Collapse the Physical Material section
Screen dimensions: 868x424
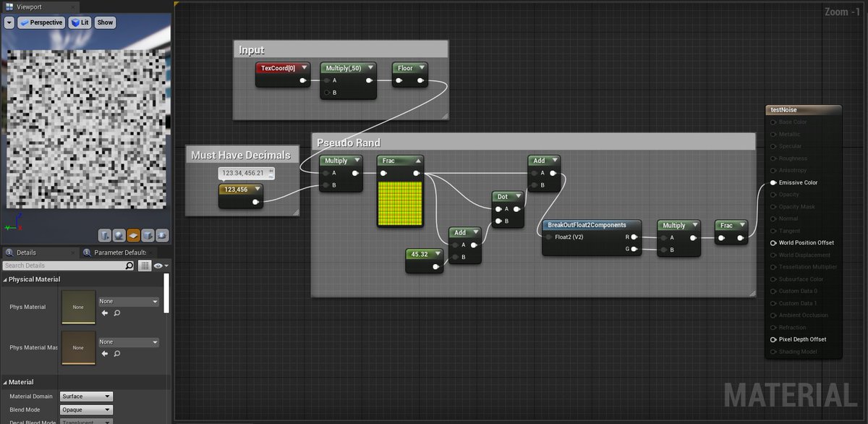pyautogui.click(x=6, y=279)
